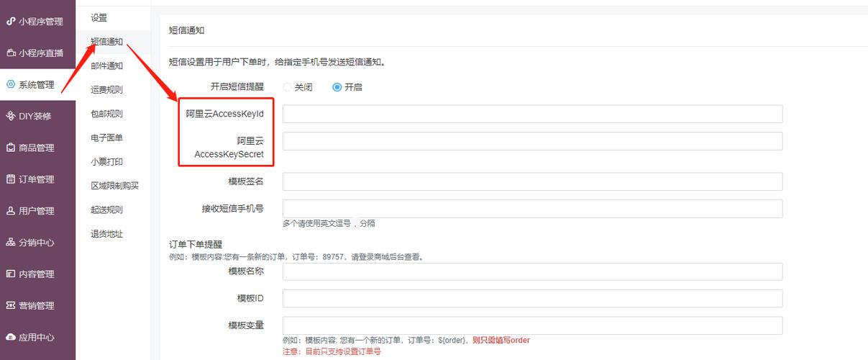The image size is (868, 360).
Task: Focus the 模板名称 input field
Action: click(x=532, y=271)
